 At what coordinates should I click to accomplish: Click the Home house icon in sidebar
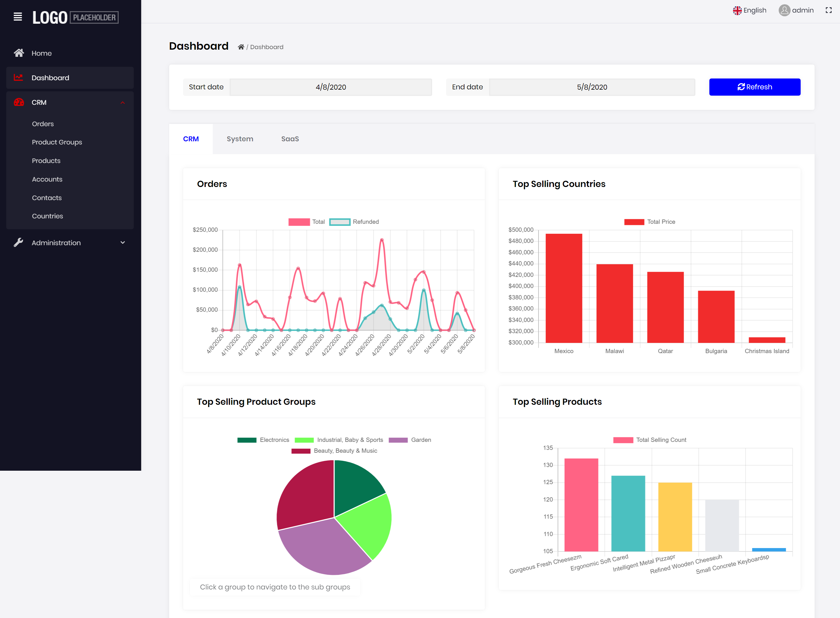tap(19, 53)
